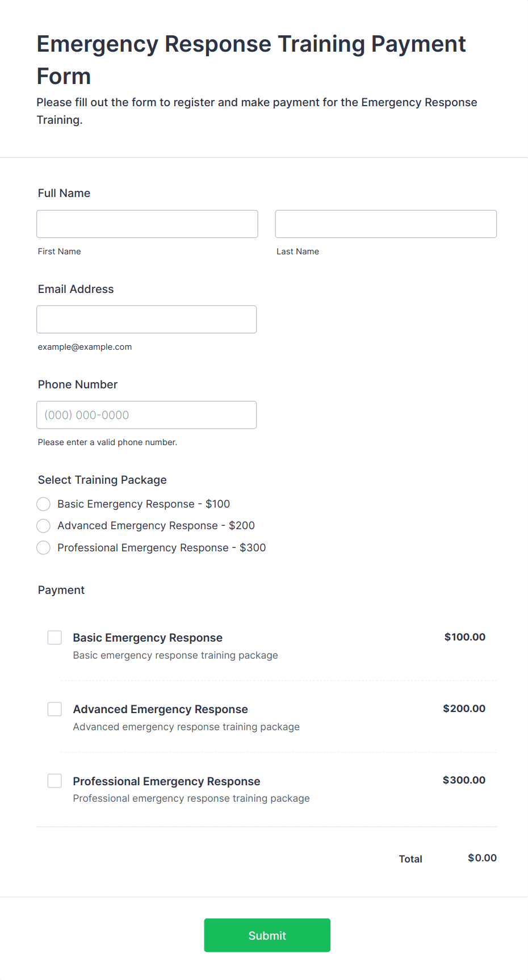528x980 pixels.
Task: Submit the payment form
Action: tap(267, 935)
